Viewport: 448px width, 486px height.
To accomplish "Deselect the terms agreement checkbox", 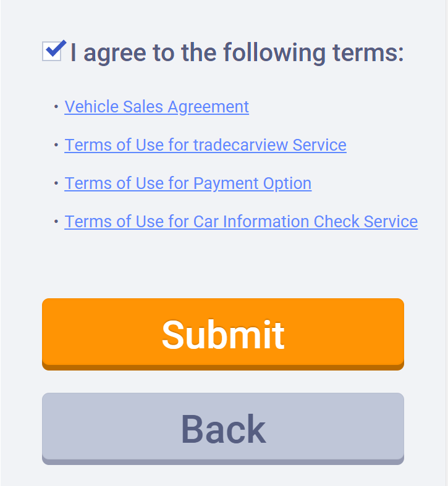I will click(52, 51).
